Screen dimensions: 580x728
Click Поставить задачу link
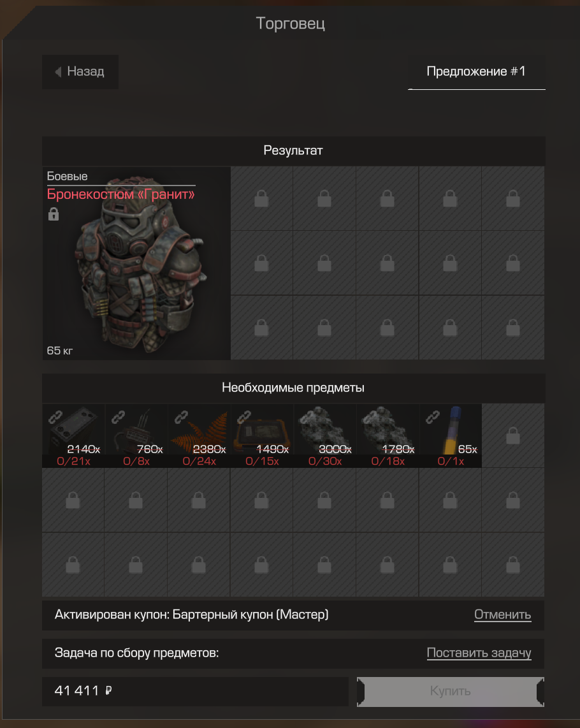(x=479, y=653)
